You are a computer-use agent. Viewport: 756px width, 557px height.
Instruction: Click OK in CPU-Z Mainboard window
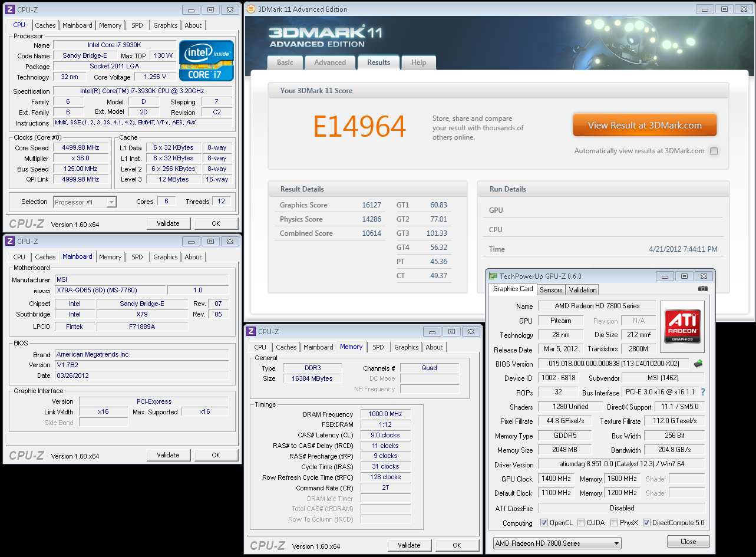coord(216,455)
